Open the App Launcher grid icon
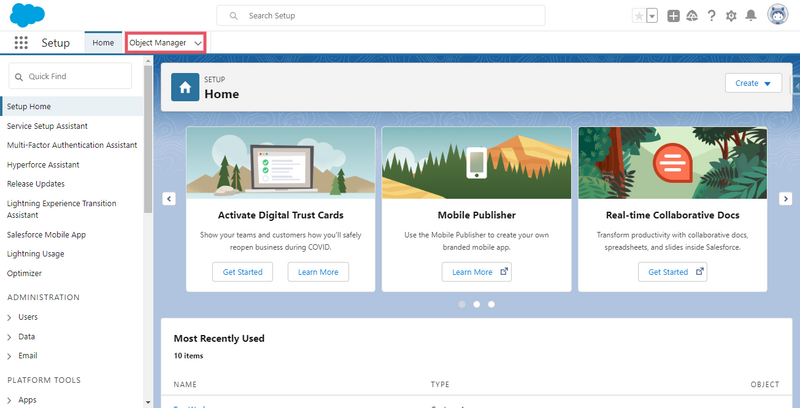The image size is (800, 408). pos(21,43)
